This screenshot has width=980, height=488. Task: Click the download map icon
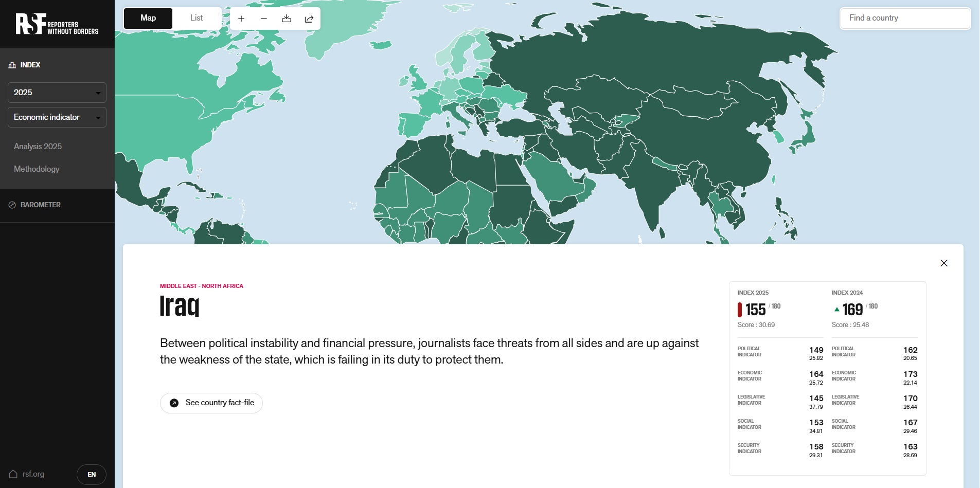click(287, 19)
